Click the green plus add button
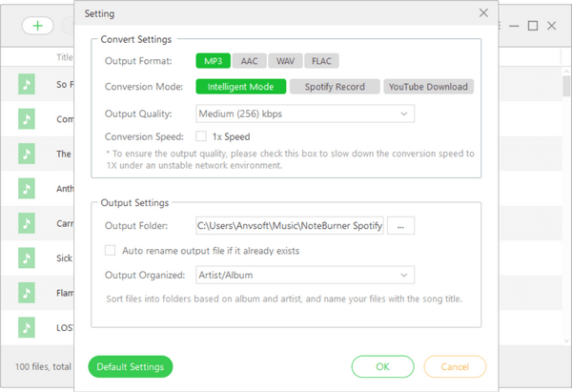572x392 pixels. [37, 26]
